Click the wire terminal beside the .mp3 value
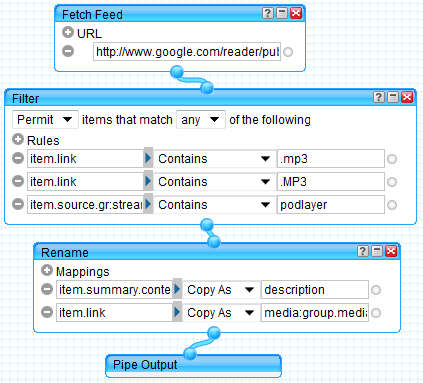Image resolution: width=423 pixels, height=383 pixels. point(392,159)
